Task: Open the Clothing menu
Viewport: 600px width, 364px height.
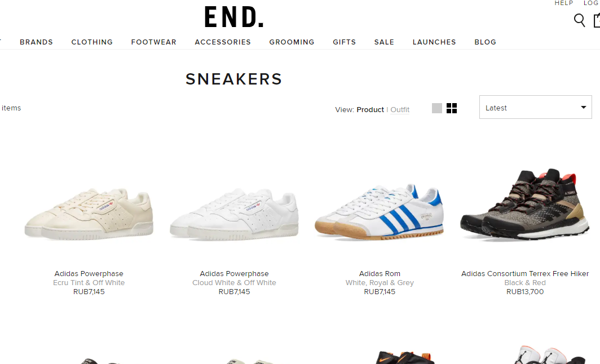Action: (x=92, y=42)
